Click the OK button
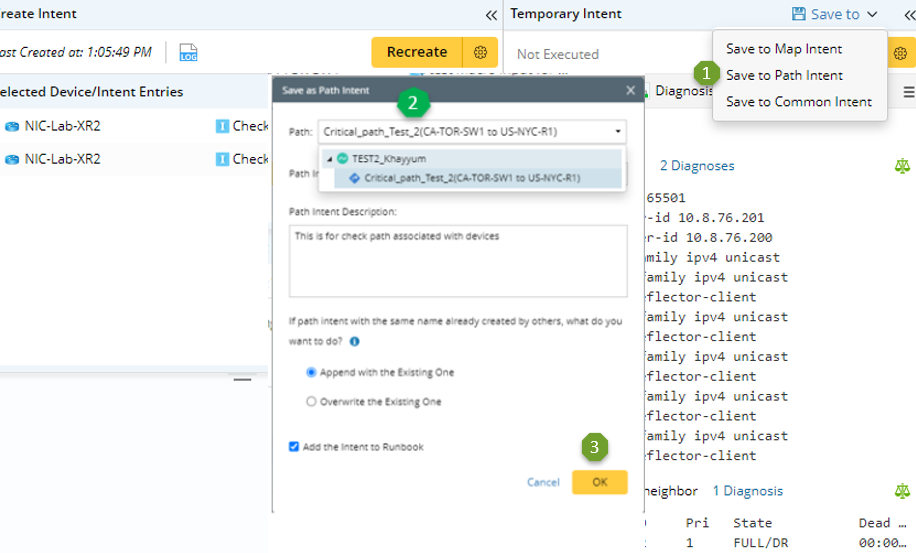Viewport: 916px width, 553px height. pos(600,482)
